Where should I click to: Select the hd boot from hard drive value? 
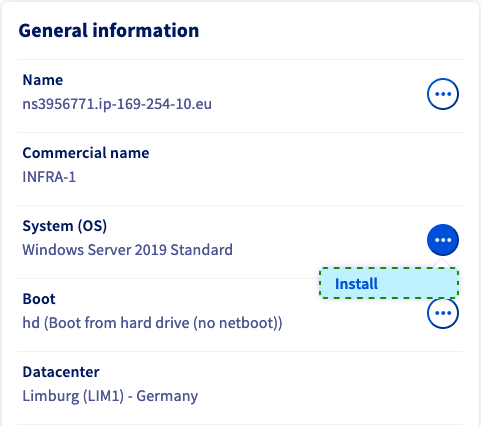152,323
